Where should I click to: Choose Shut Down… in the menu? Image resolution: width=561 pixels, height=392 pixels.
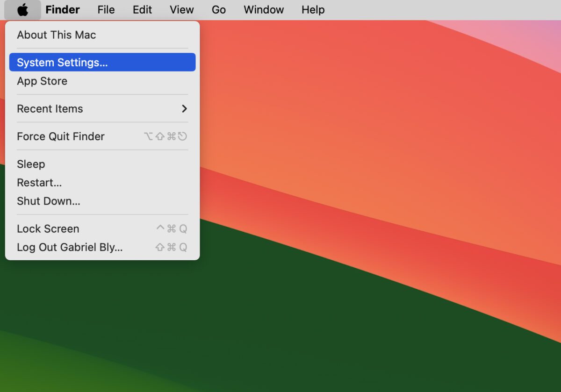pos(102,201)
